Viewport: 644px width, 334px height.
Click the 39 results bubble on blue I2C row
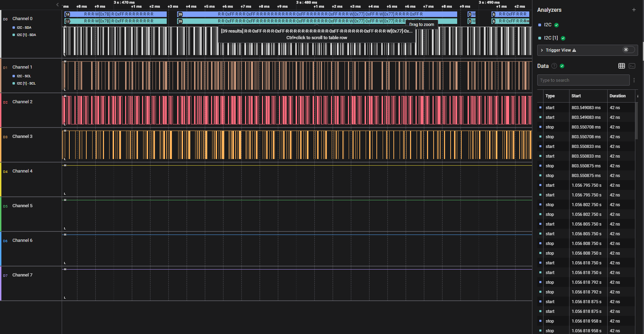pos(180,14)
